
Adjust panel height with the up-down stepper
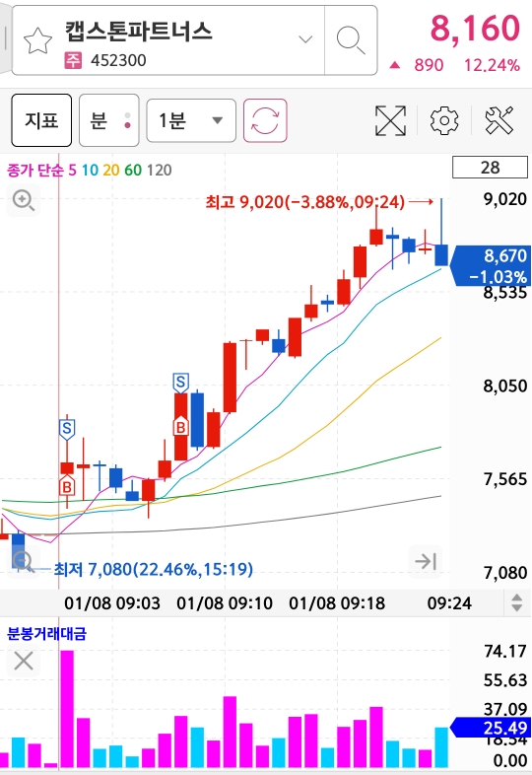(516, 602)
